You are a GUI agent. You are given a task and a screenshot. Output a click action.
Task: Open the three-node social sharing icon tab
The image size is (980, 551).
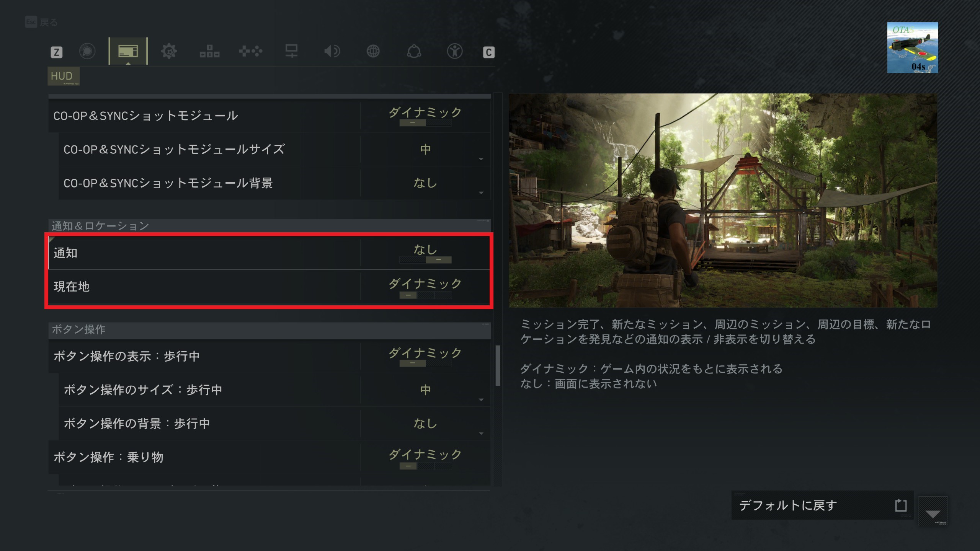pos(414,51)
